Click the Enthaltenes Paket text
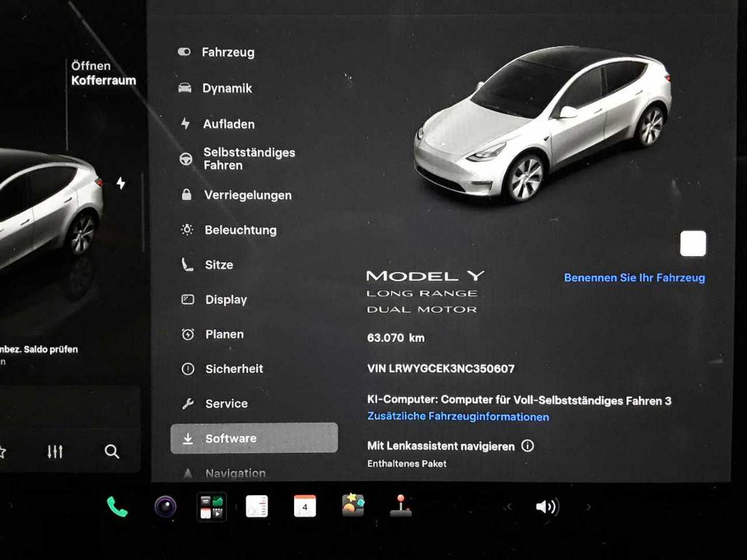Image resolution: width=747 pixels, height=560 pixels. (x=407, y=463)
